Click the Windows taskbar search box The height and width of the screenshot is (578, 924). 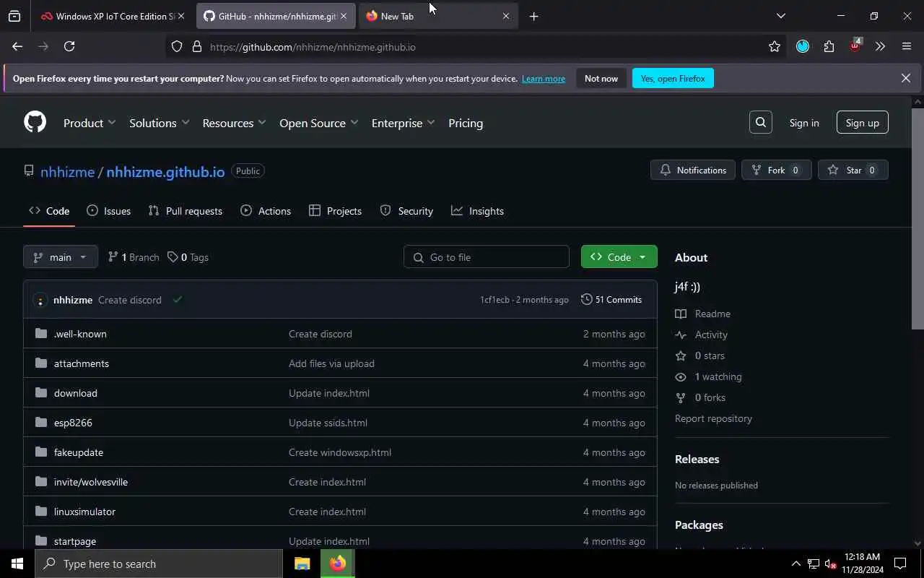pos(159,564)
